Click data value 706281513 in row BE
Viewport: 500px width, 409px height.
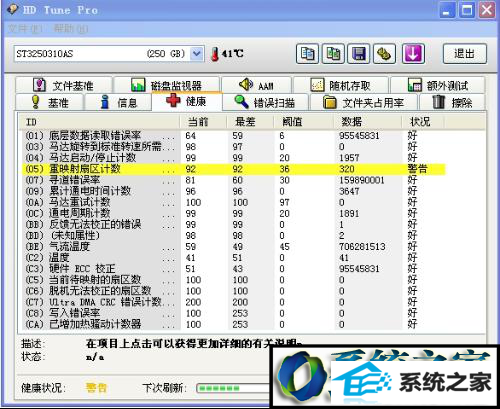click(x=362, y=247)
